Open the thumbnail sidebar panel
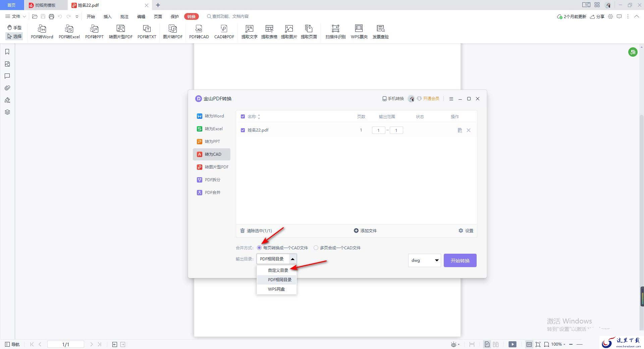 point(7,64)
